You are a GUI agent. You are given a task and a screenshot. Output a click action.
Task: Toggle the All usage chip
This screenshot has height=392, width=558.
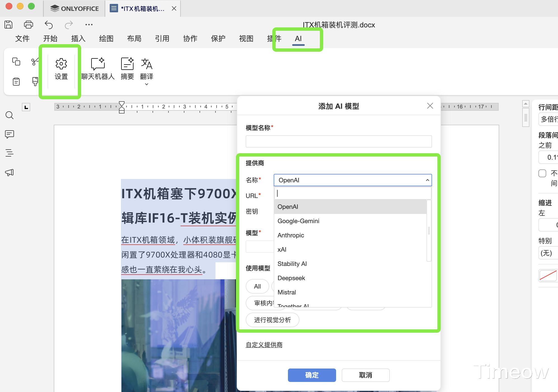(x=257, y=286)
